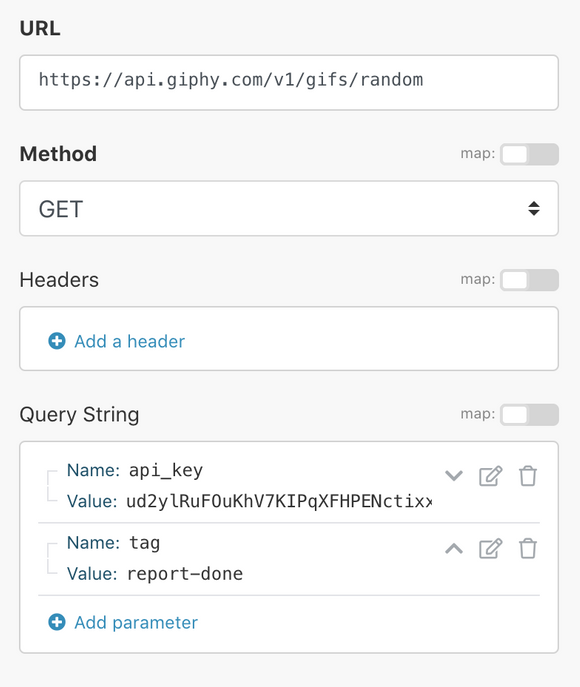Delete the tag parameter via trash icon
580x687 pixels.
pos(527,549)
